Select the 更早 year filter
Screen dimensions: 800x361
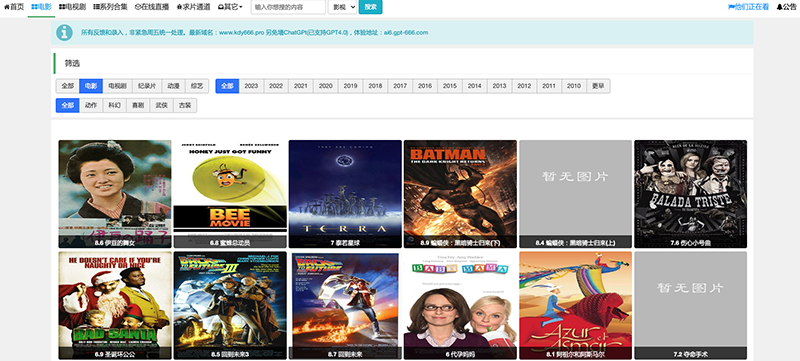point(598,86)
